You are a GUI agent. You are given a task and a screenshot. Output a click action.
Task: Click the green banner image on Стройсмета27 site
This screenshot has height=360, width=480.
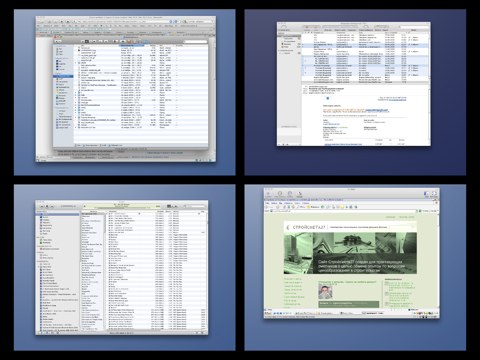point(350,253)
